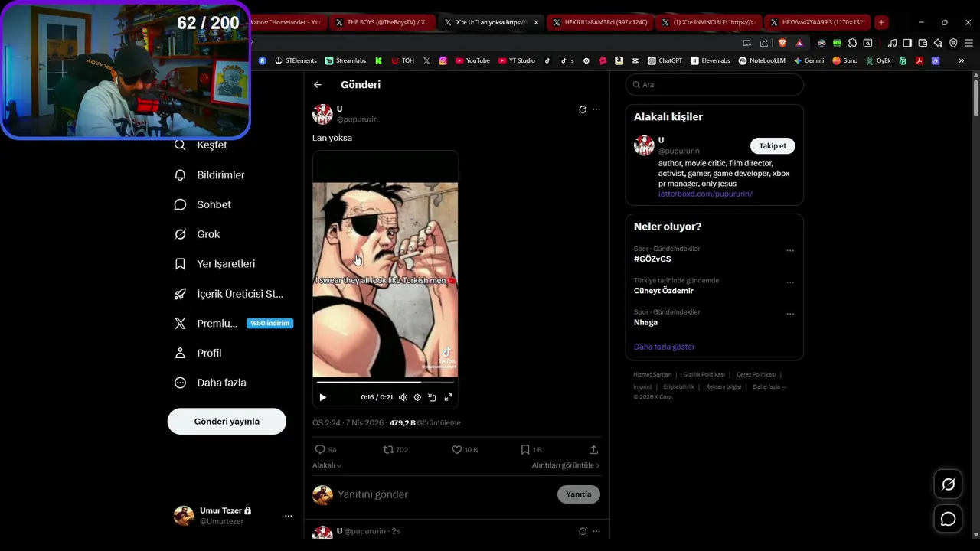Open Umur Tezer account menu dots
Viewport: 980px width, 551px height.
click(x=289, y=516)
